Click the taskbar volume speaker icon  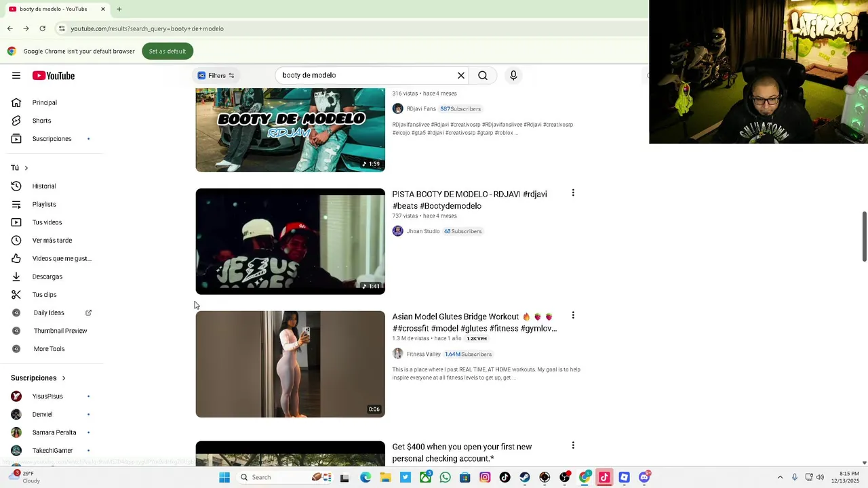[x=820, y=477]
